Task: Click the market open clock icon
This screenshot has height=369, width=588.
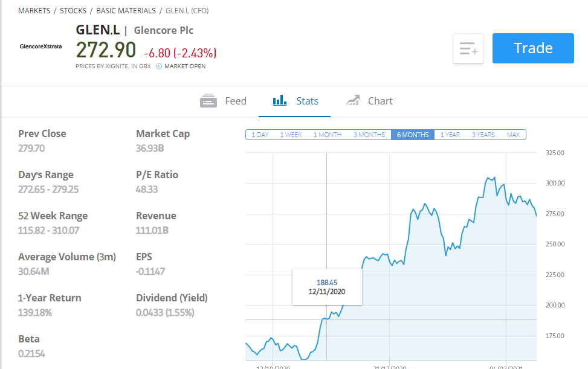Action: (x=159, y=66)
